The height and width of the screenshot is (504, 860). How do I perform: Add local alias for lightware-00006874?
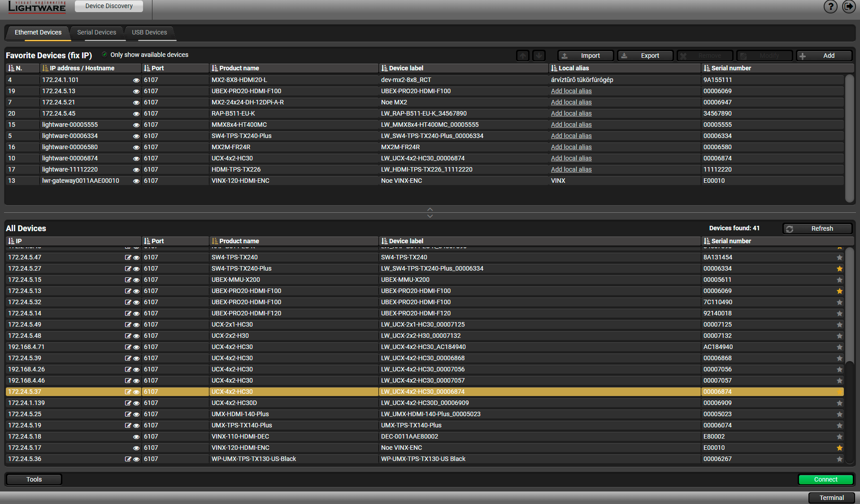coord(571,158)
